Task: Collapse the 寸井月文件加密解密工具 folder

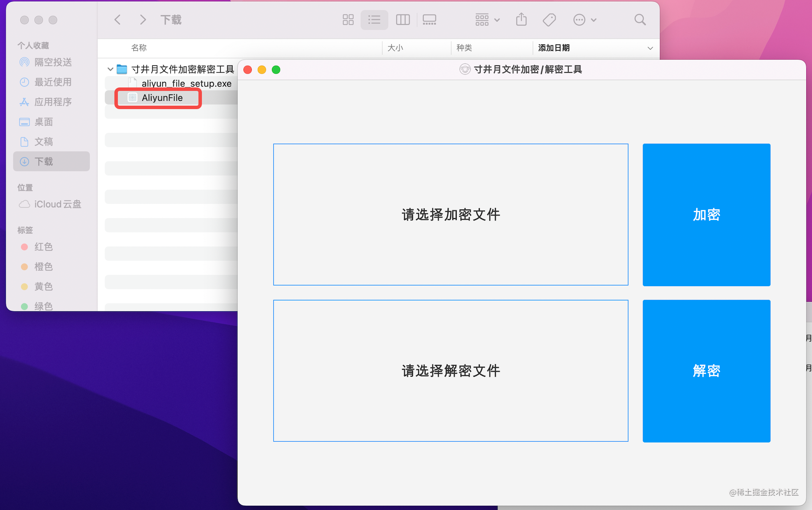Action: tap(110, 69)
